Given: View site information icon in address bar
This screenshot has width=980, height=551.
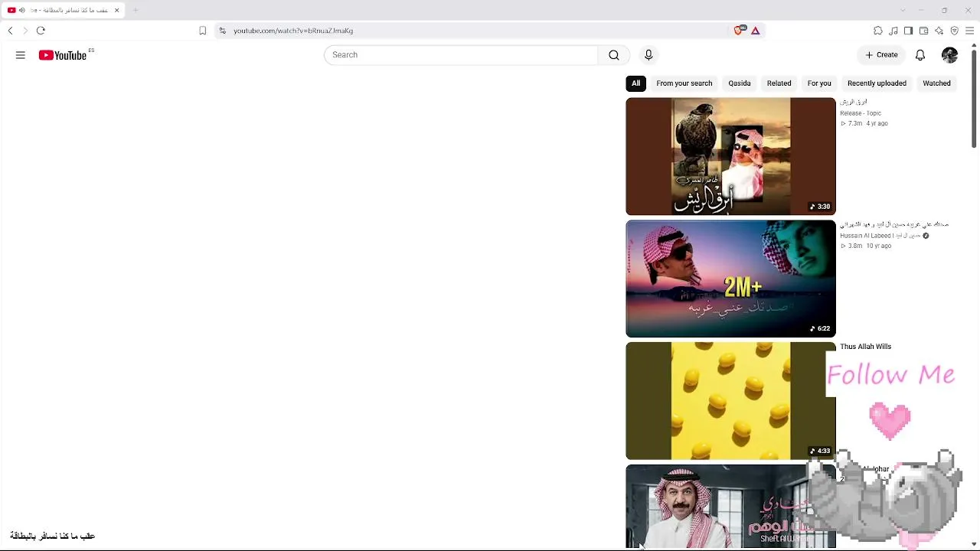Looking at the screenshot, I should [222, 31].
